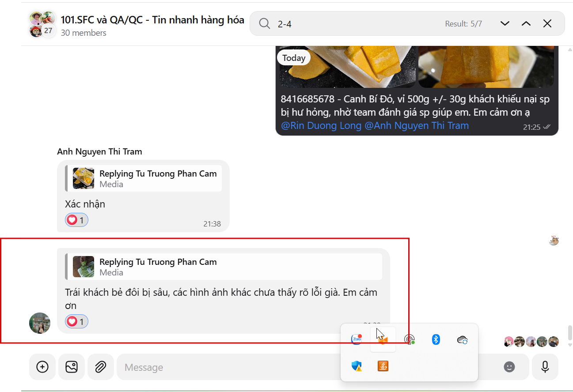Click the "Today" date badge
573x392 pixels.
tap(294, 58)
